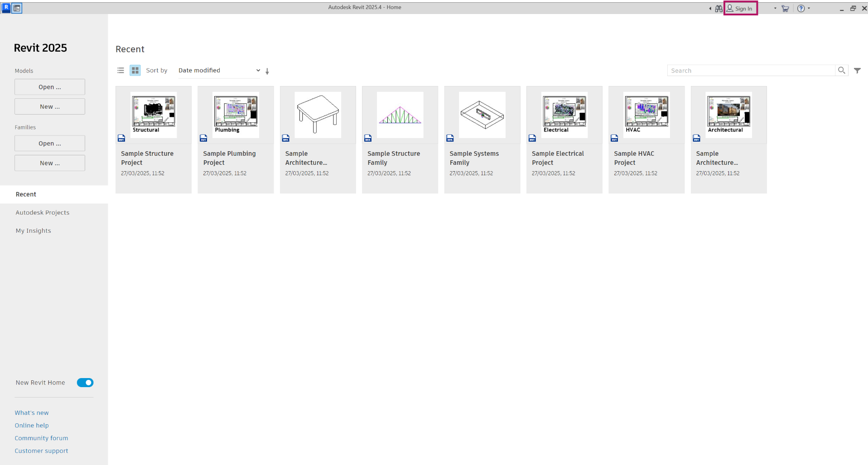
Task: Click Open under Families
Action: pyautogui.click(x=50, y=144)
